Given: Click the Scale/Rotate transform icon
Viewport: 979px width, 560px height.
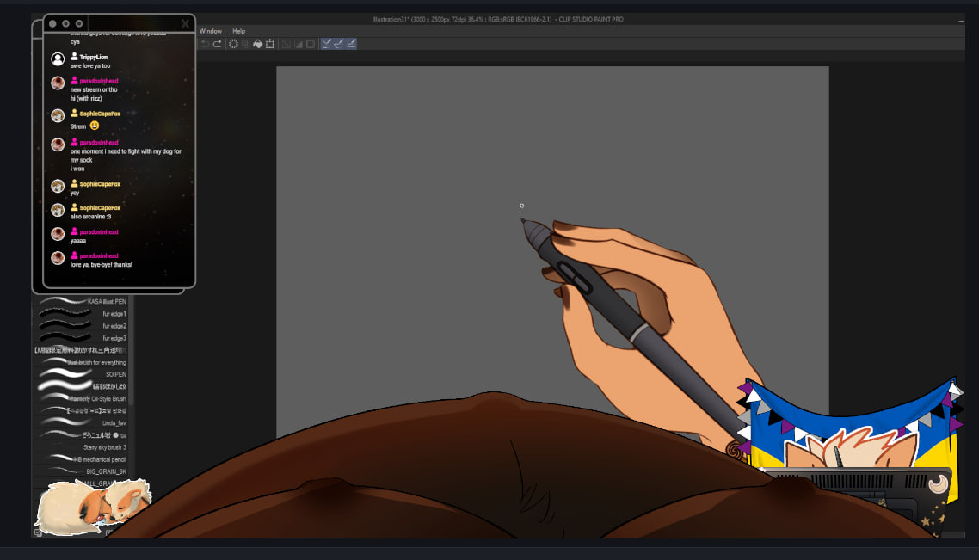Looking at the screenshot, I should pyautogui.click(x=270, y=44).
